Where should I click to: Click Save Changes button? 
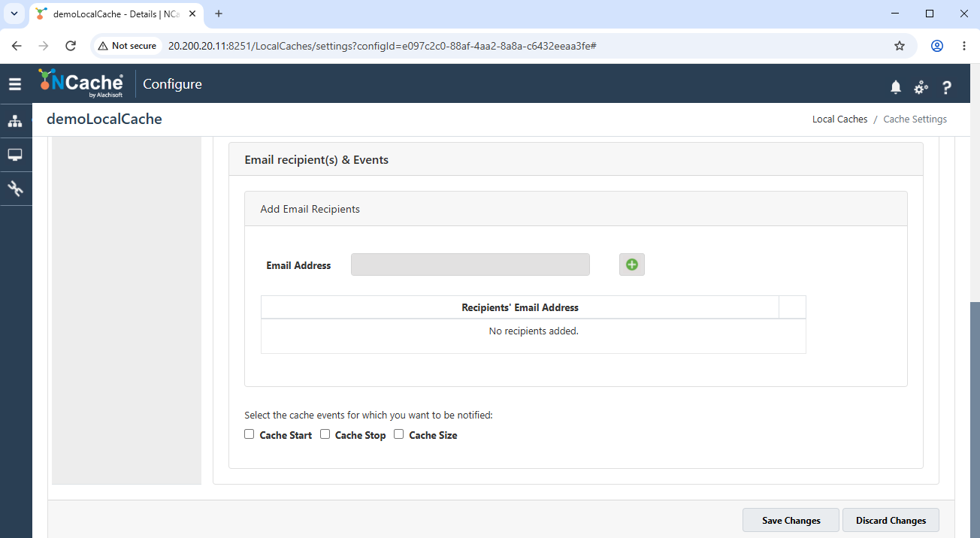791,520
